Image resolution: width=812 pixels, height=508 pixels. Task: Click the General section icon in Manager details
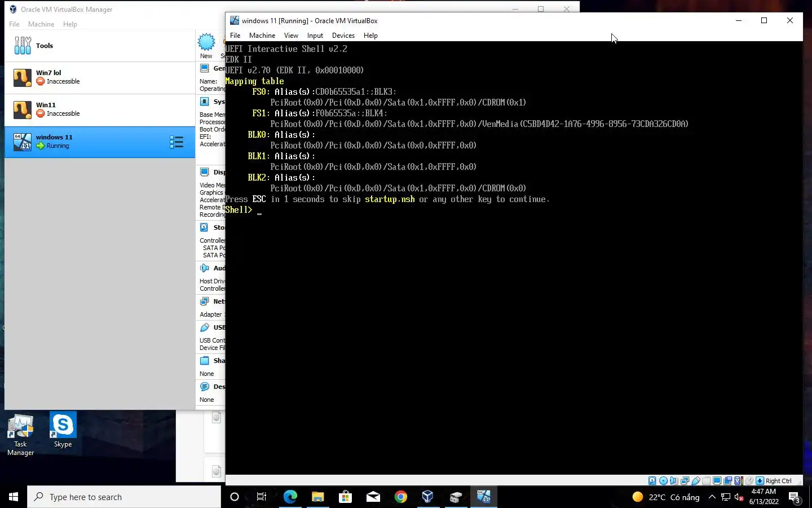click(204, 68)
